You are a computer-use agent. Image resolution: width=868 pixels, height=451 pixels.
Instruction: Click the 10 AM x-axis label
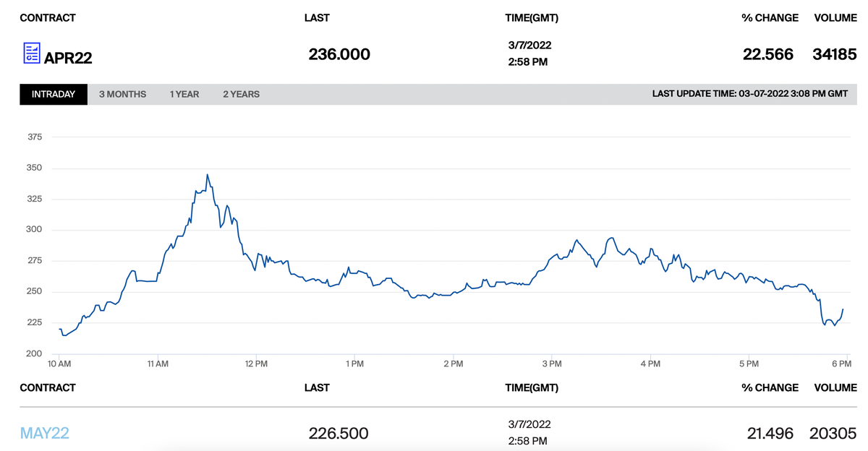click(59, 364)
